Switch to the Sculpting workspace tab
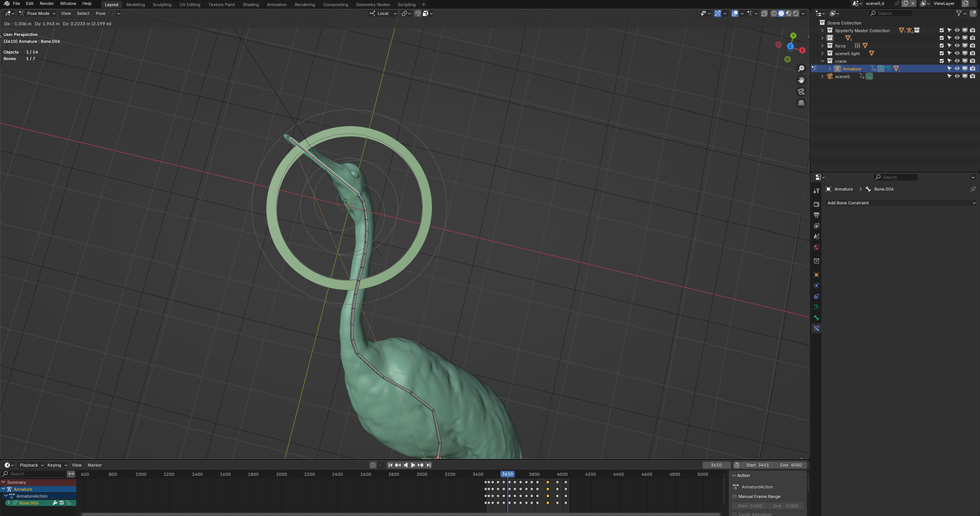Image resolution: width=980 pixels, height=516 pixels. click(x=162, y=5)
